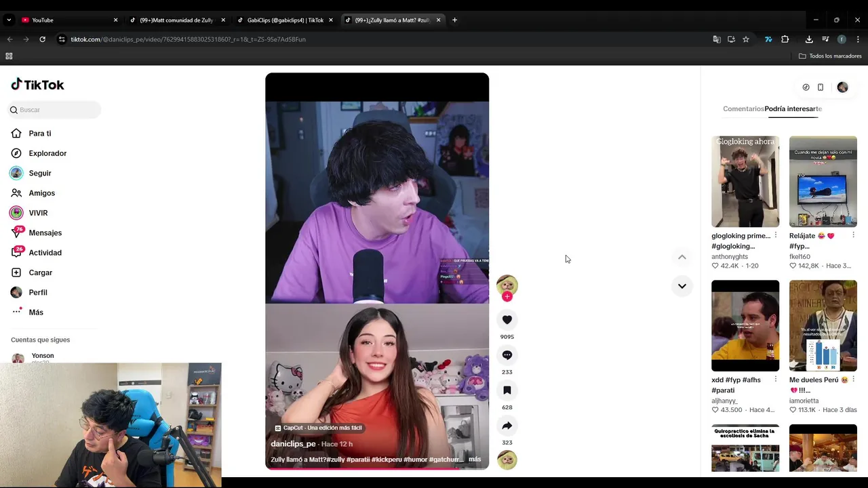Open the glogloking ahora thumbnail
This screenshot has width=868, height=488.
coord(745,182)
